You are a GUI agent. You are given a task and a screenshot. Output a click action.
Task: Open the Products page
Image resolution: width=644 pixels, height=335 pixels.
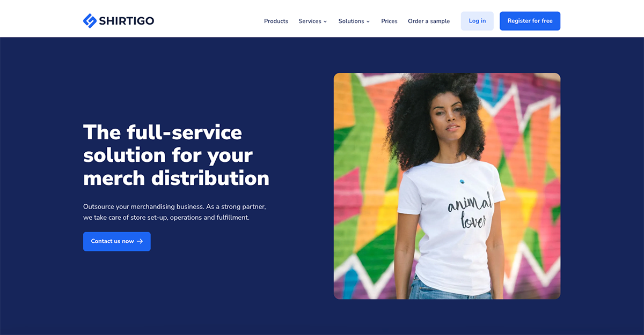[x=276, y=21]
